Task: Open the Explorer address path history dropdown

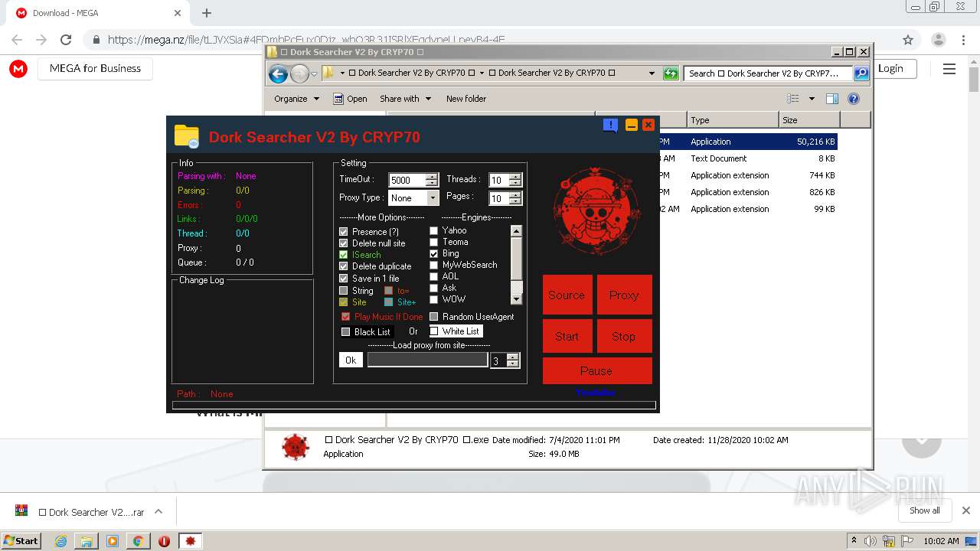Action: pos(652,73)
